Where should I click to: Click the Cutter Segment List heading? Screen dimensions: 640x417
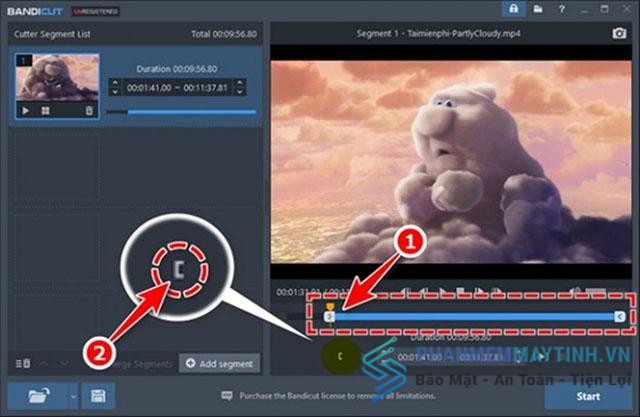click(x=52, y=34)
